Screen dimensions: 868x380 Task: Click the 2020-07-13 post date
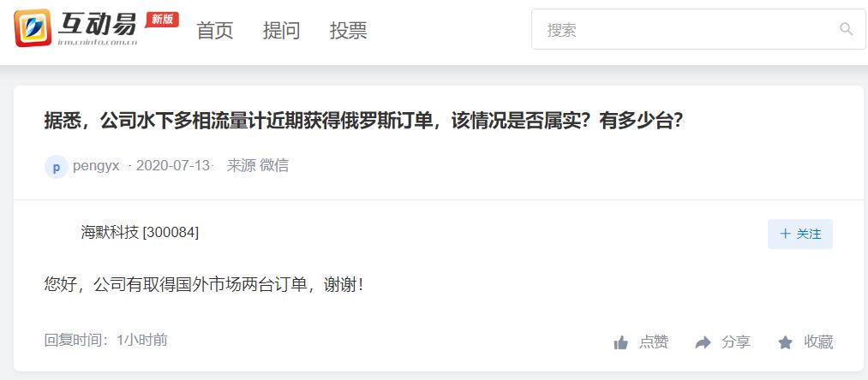tap(173, 166)
